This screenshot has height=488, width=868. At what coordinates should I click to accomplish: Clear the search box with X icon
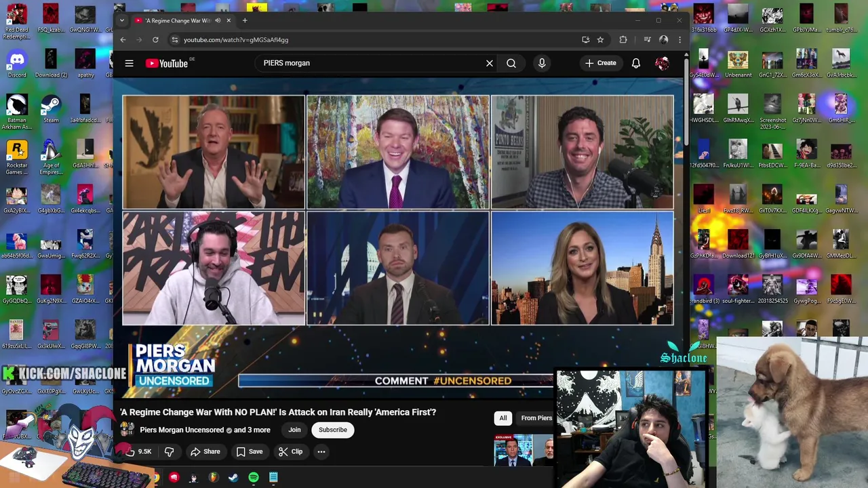(489, 63)
